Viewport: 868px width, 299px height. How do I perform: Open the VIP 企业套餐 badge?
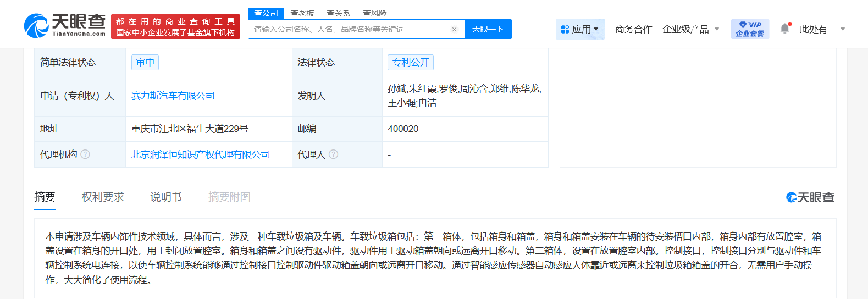(750, 29)
